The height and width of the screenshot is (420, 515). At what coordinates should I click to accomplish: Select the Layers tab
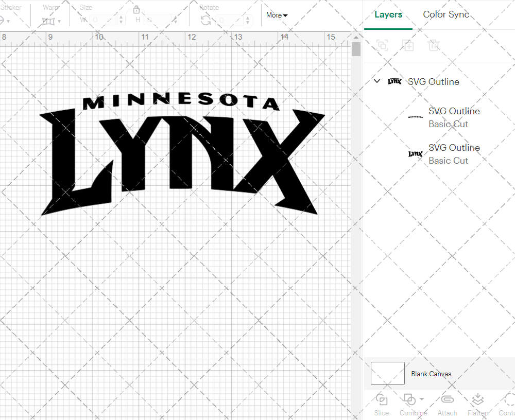pyautogui.click(x=388, y=14)
